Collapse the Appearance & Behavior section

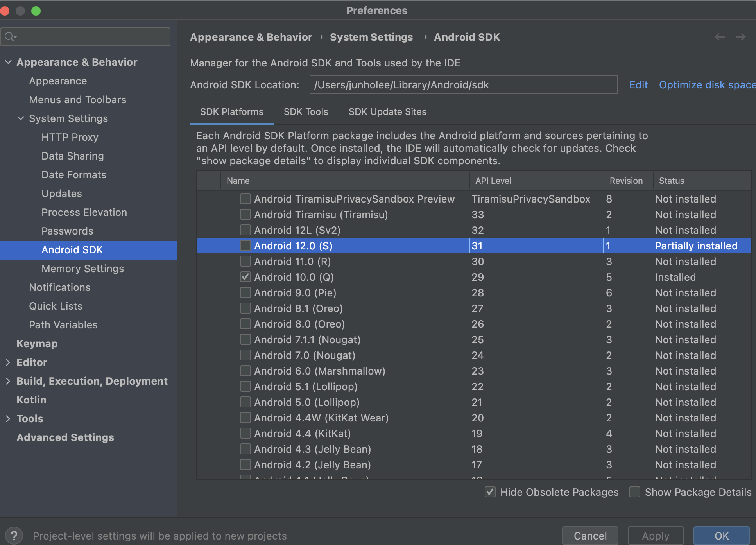8,62
